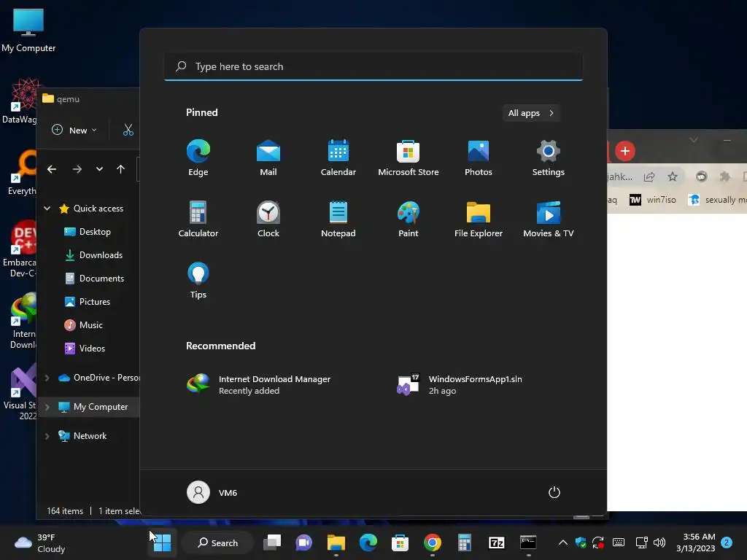Open the Calendar app
This screenshot has height=560, width=747.
(x=338, y=157)
